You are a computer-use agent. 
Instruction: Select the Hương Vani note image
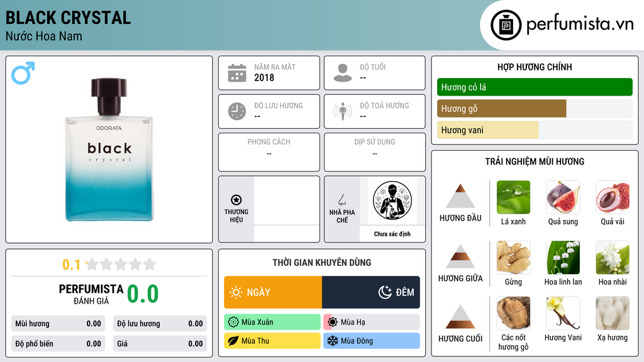point(563,314)
